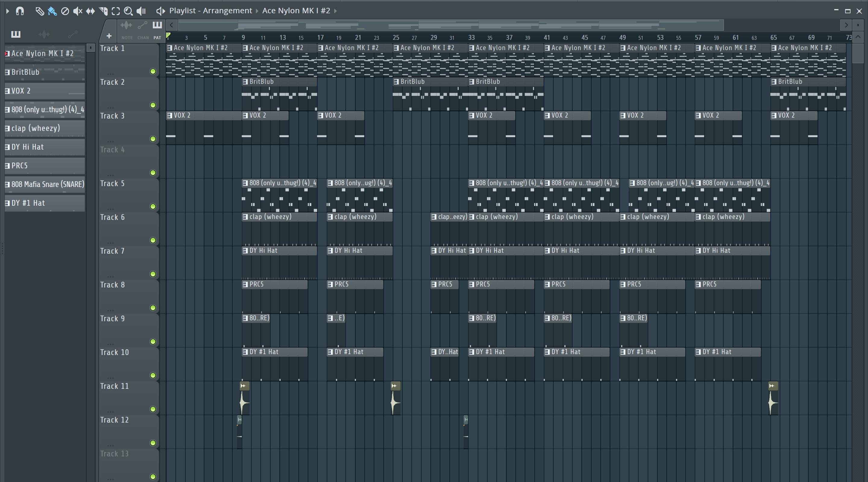Switch clip focus to PAT
The image size is (868, 482).
pos(157,30)
